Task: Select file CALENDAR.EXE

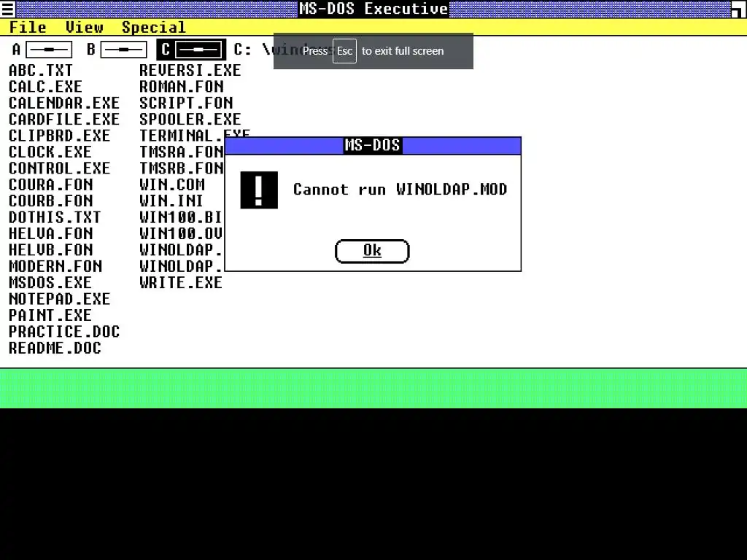Action: (64, 103)
